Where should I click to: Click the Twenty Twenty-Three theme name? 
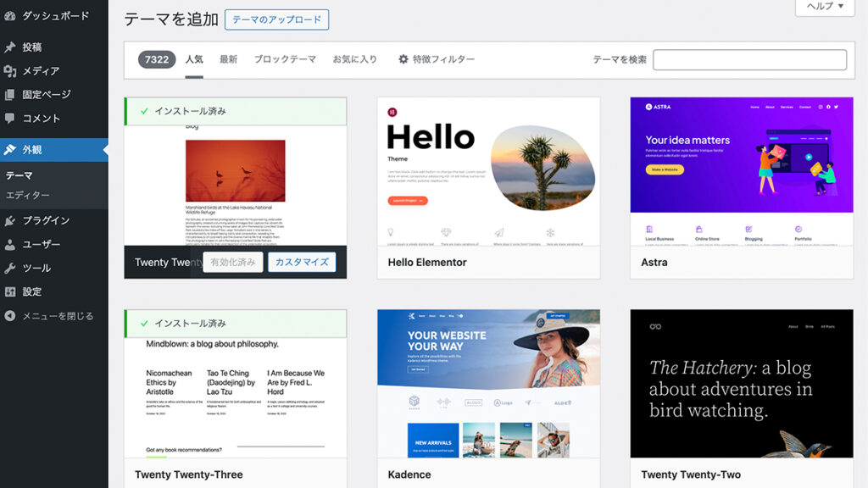(189, 474)
